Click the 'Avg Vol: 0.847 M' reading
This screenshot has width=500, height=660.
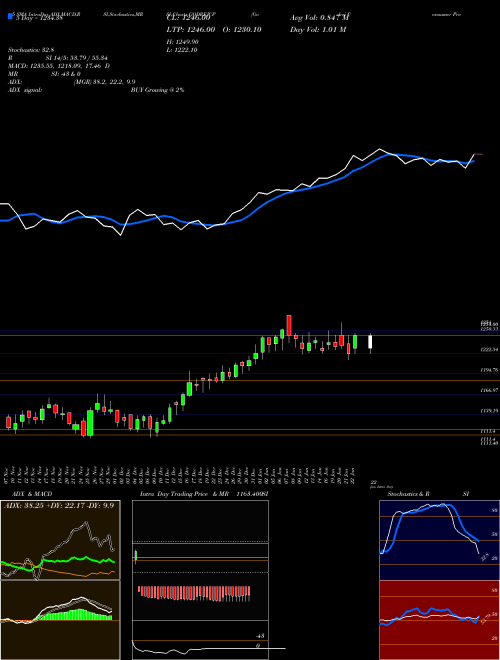tap(319, 18)
